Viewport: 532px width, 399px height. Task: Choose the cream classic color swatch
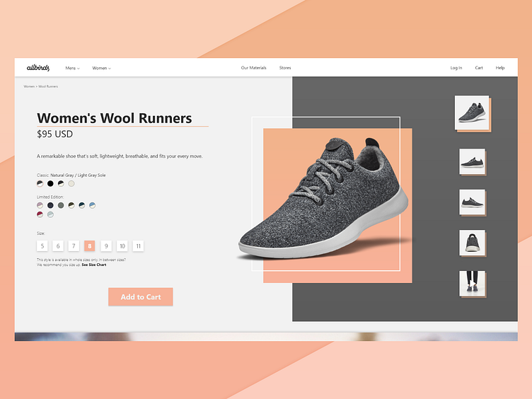(x=71, y=183)
